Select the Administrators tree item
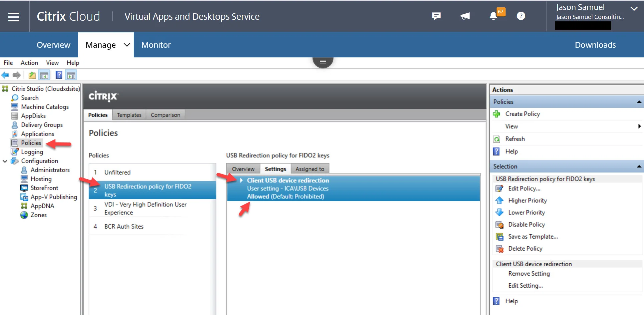The height and width of the screenshot is (315, 644). (x=50, y=170)
